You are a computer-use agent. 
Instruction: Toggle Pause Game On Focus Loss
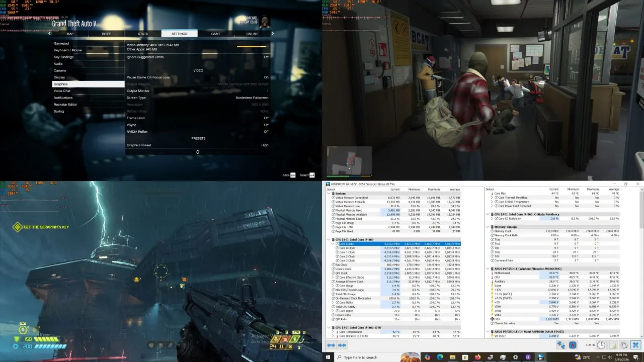pos(198,77)
